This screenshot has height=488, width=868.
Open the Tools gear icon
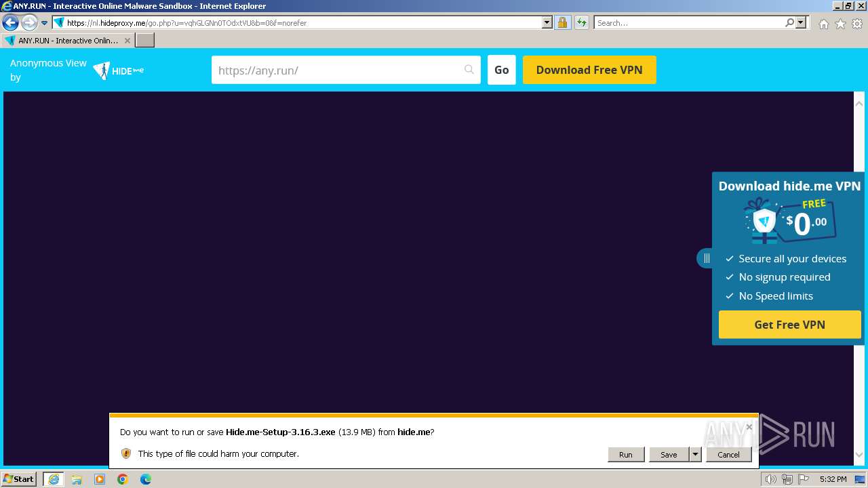[857, 24]
